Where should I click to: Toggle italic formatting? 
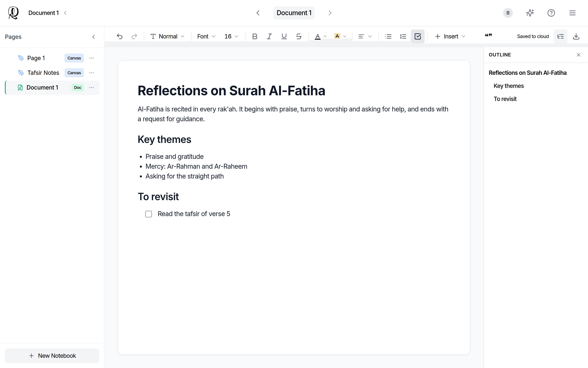(x=269, y=37)
